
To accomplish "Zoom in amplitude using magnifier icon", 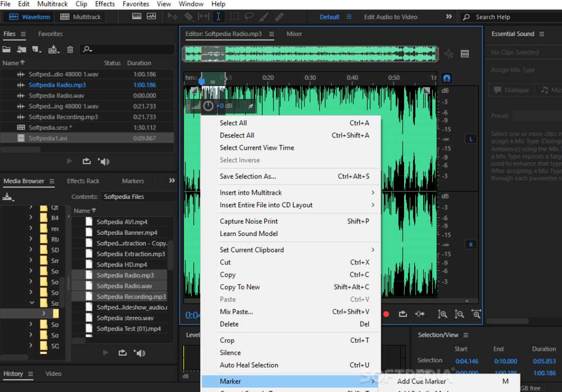I will [x=442, y=314].
